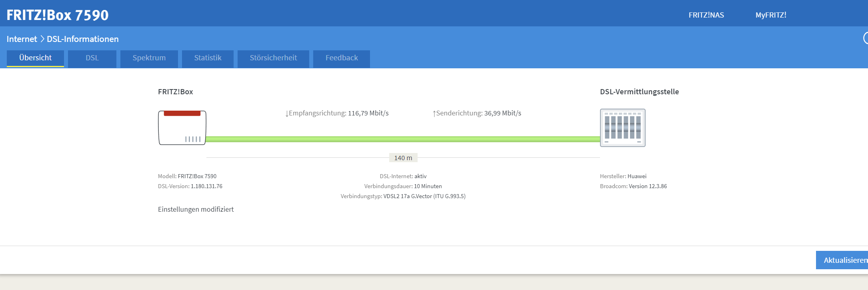Click DSL-Internet: aktiv status
Image resolution: width=868 pixels, height=290 pixels.
click(x=403, y=176)
